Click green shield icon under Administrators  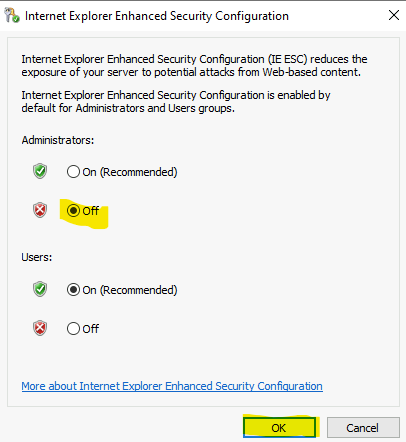point(40,171)
